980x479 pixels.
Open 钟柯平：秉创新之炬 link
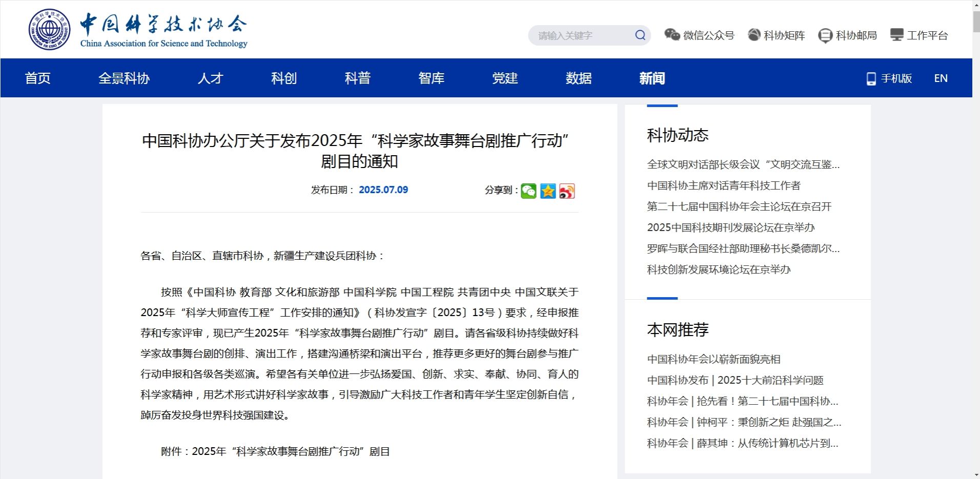744,422
